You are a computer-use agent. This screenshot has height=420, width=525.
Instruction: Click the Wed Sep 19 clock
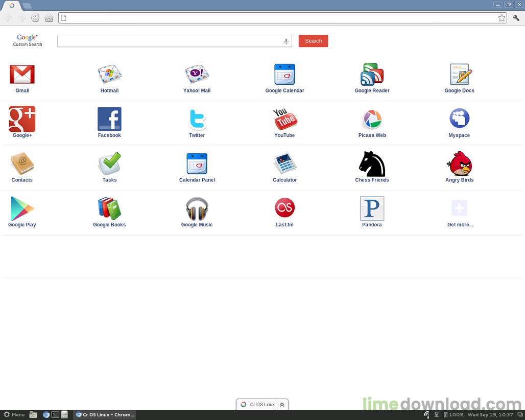click(490, 415)
